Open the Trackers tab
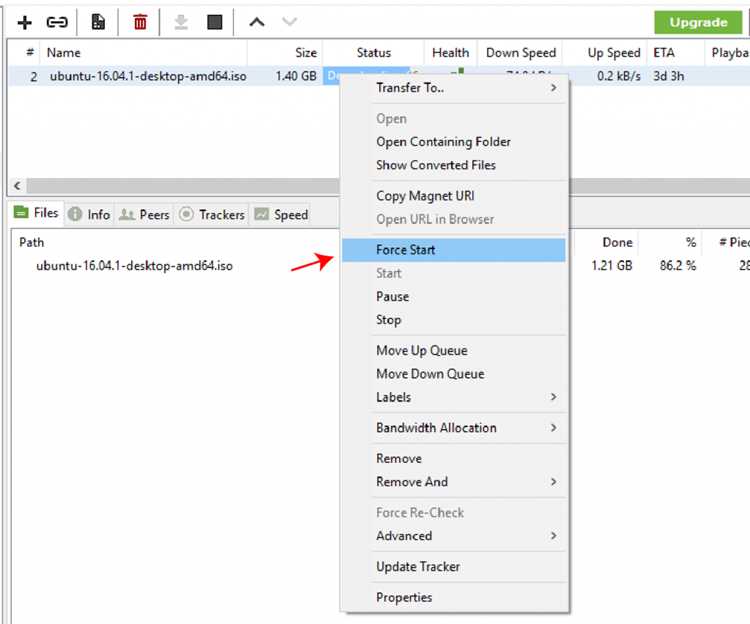Image resolution: width=750 pixels, height=624 pixels. (212, 215)
